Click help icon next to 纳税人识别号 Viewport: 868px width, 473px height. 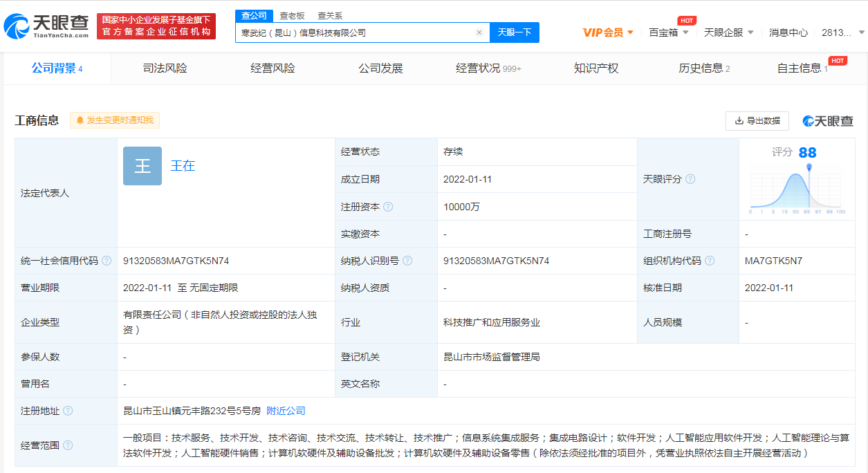point(407,261)
